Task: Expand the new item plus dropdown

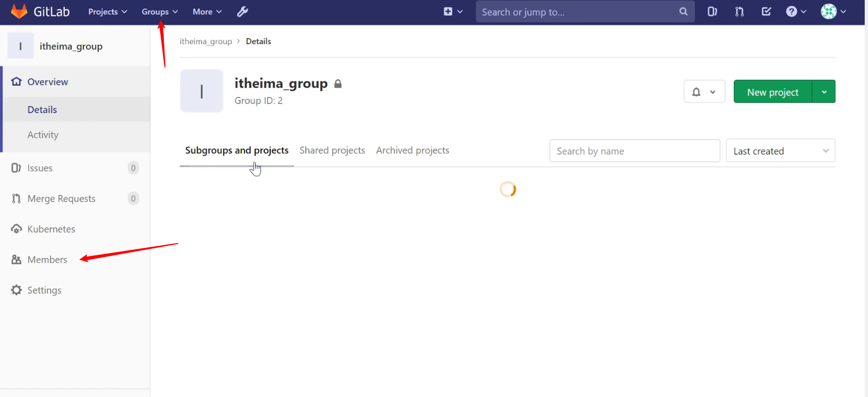Action: click(453, 11)
